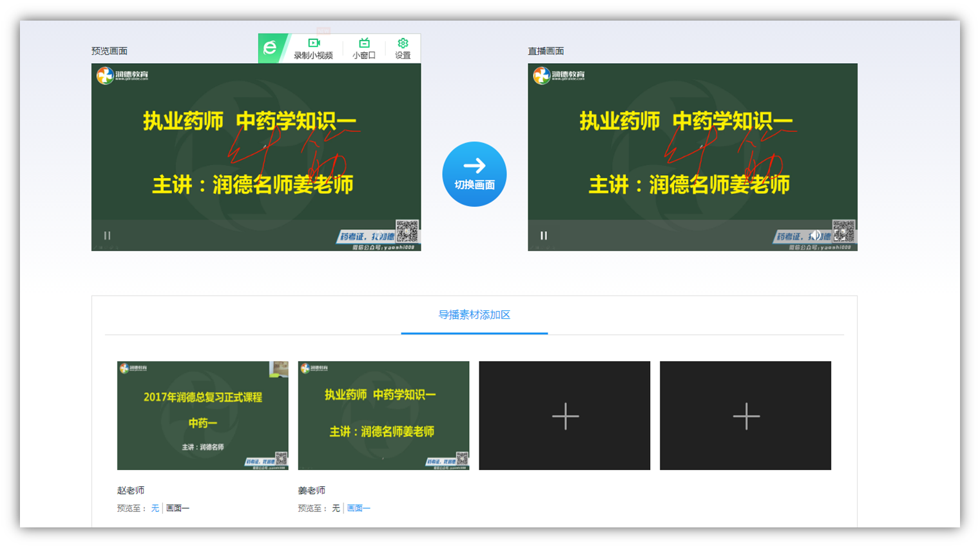Image resolution: width=980 pixels, height=548 pixels.
Task: Set 赵老师 preview to 无
Action: click(155, 507)
